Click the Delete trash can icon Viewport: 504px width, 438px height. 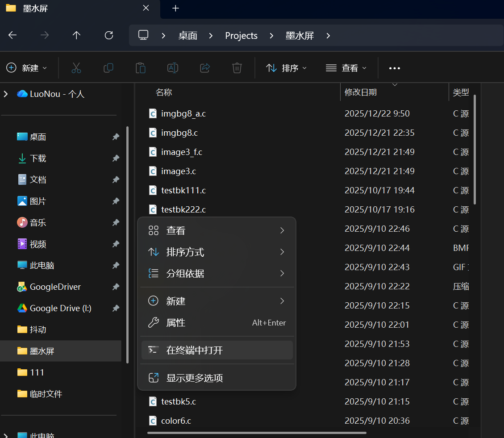point(237,68)
